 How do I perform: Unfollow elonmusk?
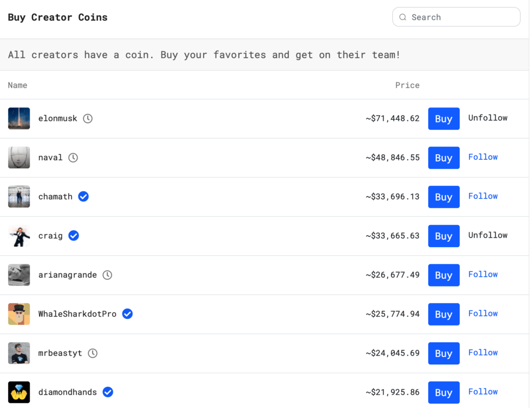[487, 118]
